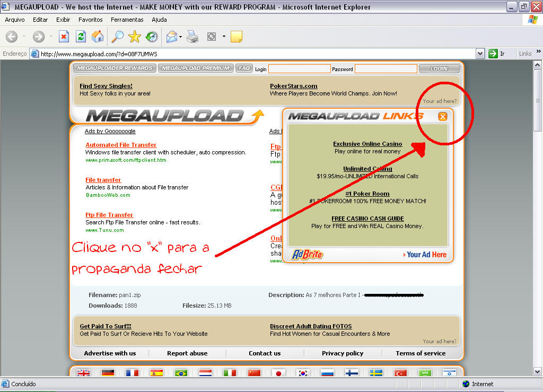Select the French flag language

(132, 373)
